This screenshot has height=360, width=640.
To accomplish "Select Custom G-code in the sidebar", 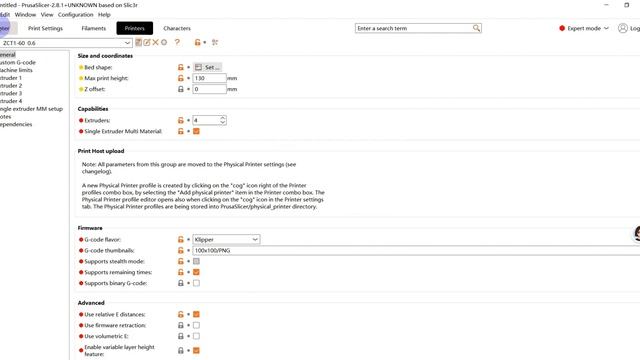I will coord(18,62).
